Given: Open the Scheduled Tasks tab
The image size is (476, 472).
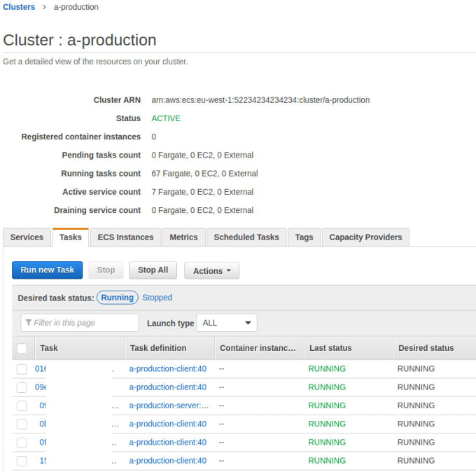Looking at the screenshot, I should click(x=246, y=237).
